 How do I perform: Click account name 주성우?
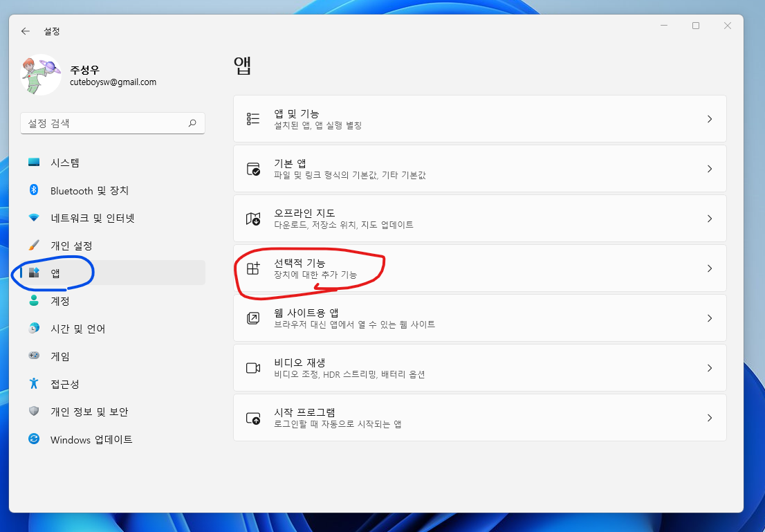84,69
